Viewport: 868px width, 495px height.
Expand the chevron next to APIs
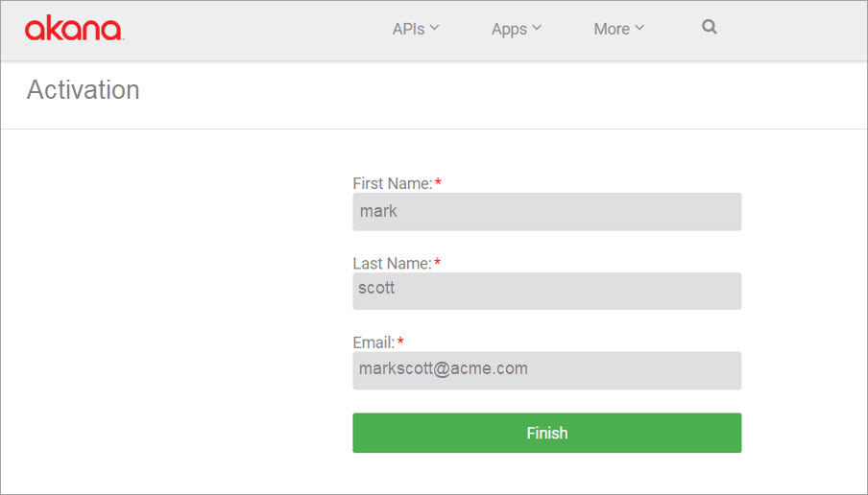435,27
